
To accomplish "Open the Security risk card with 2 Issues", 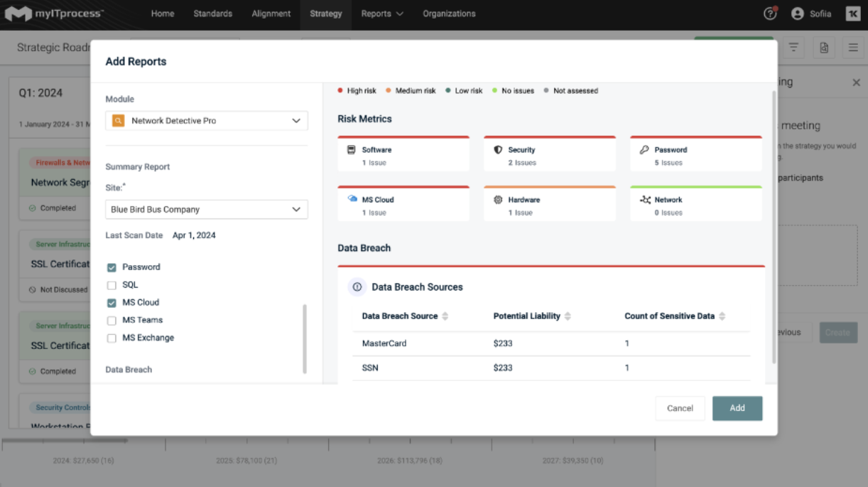I will tap(550, 154).
